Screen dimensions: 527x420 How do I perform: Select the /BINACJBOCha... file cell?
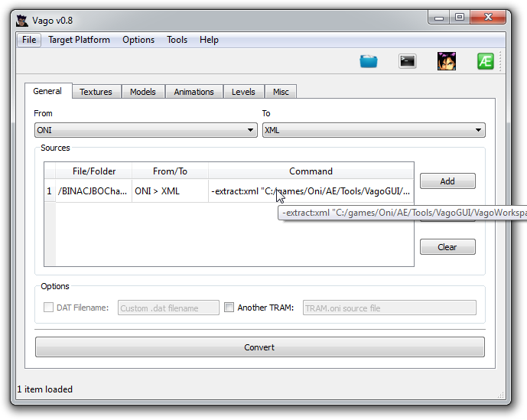coord(94,191)
